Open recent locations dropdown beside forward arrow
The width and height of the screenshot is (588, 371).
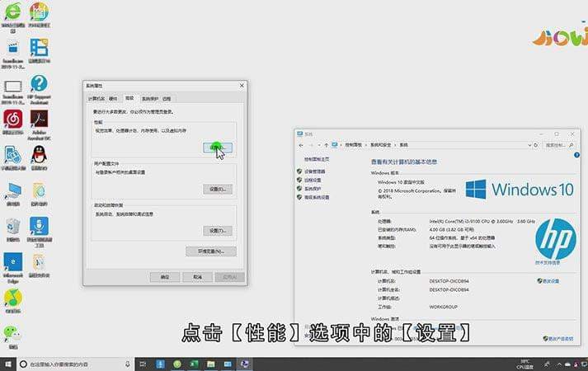[x=319, y=145]
